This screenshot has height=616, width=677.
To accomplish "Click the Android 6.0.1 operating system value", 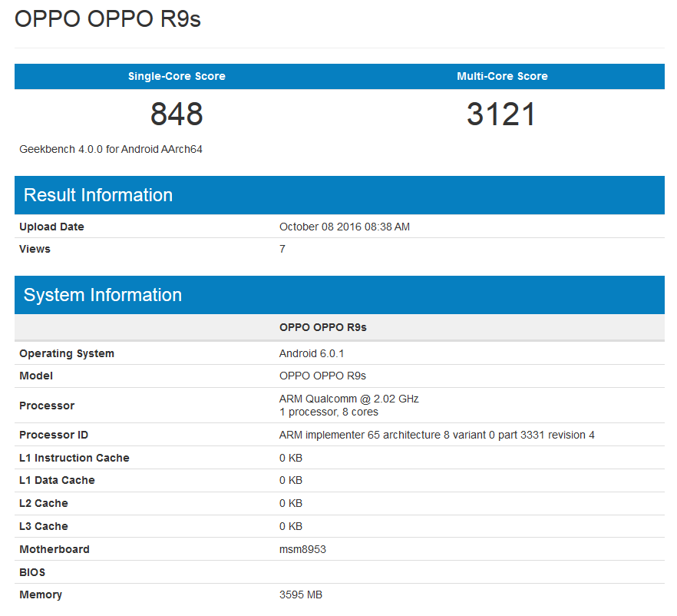I will (306, 353).
